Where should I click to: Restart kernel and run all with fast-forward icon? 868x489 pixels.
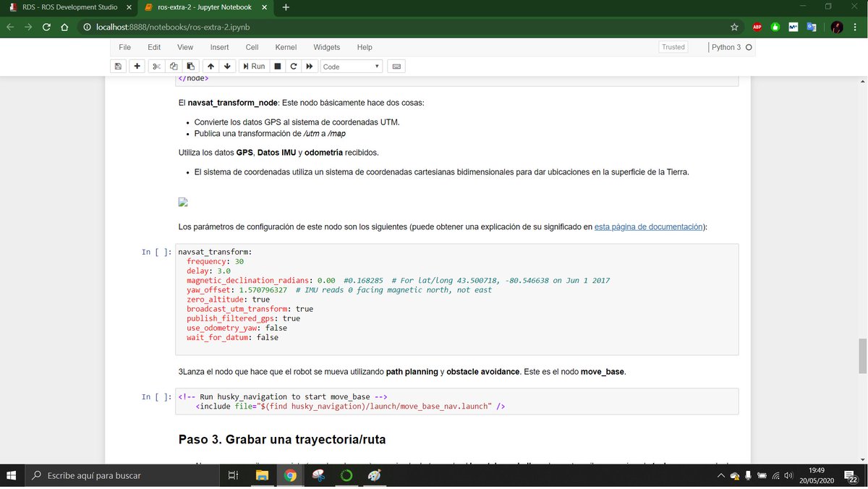pos(310,66)
